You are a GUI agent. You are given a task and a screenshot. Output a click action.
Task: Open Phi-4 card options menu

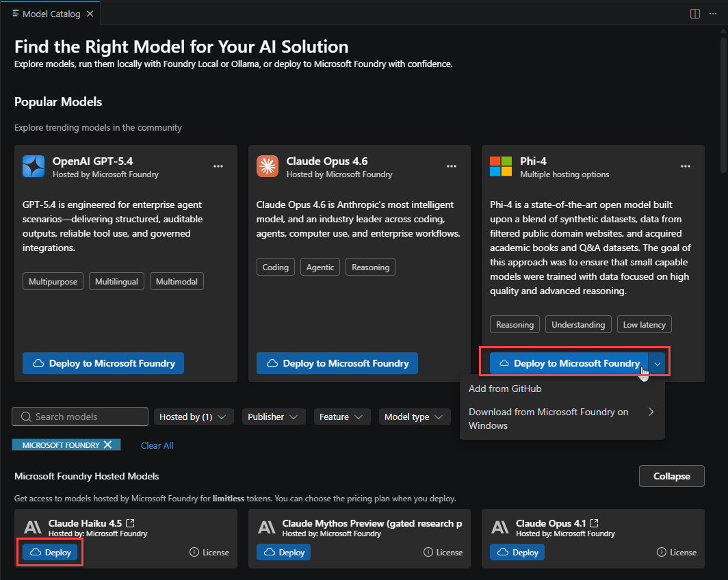click(686, 166)
